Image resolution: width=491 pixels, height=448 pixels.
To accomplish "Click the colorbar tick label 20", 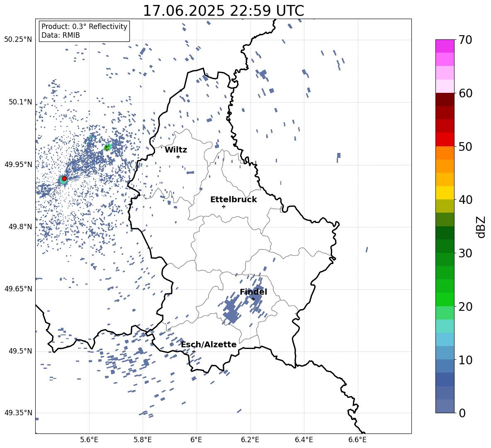I will point(465,307).
